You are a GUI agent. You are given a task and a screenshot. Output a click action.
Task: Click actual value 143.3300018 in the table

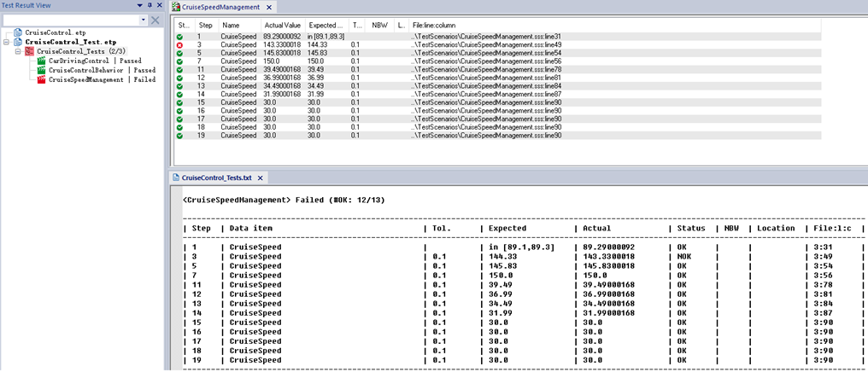pyautogui.click(x=282, y=44)
